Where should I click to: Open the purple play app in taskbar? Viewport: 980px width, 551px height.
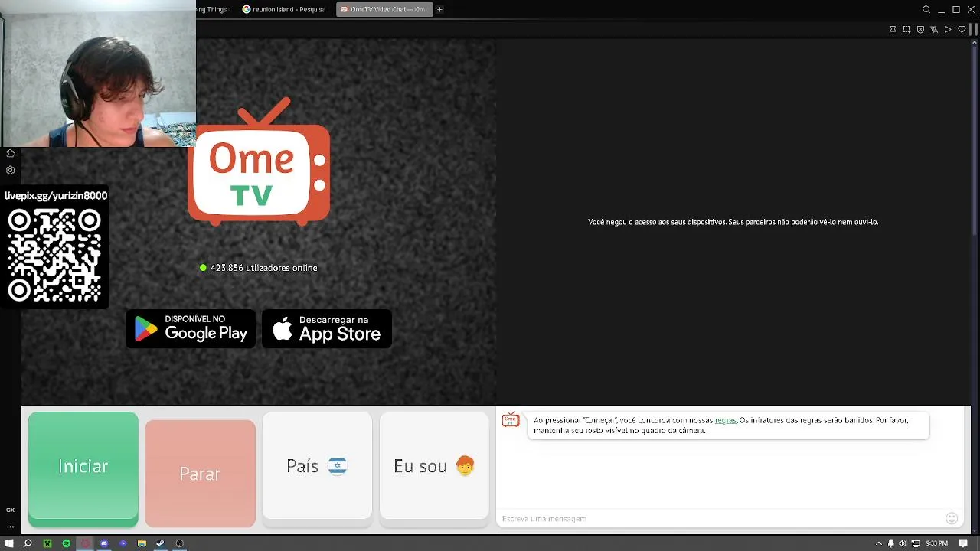(x=122, y=543)
